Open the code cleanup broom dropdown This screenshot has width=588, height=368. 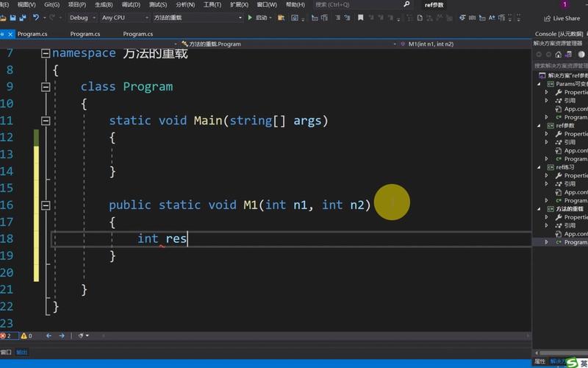pos(83,336)
